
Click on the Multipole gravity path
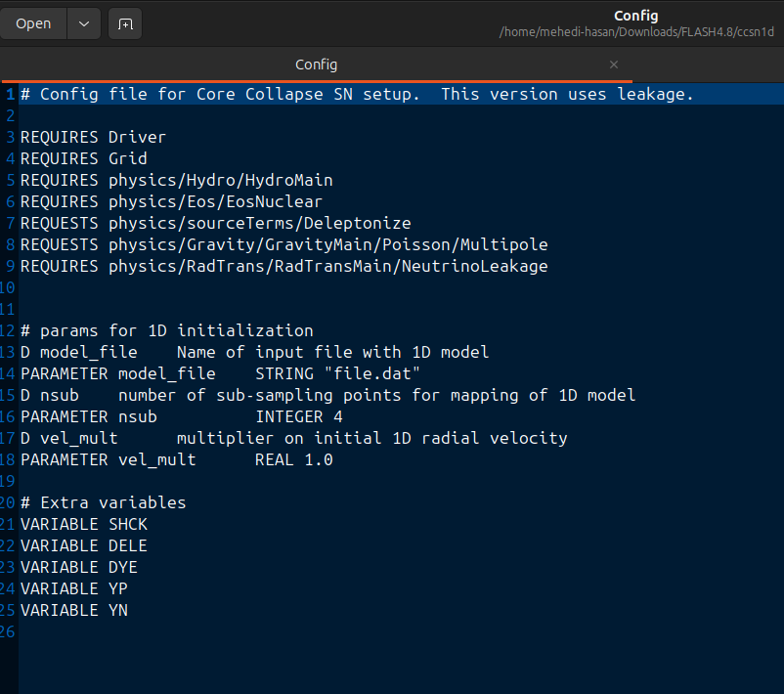click(328, 244)
